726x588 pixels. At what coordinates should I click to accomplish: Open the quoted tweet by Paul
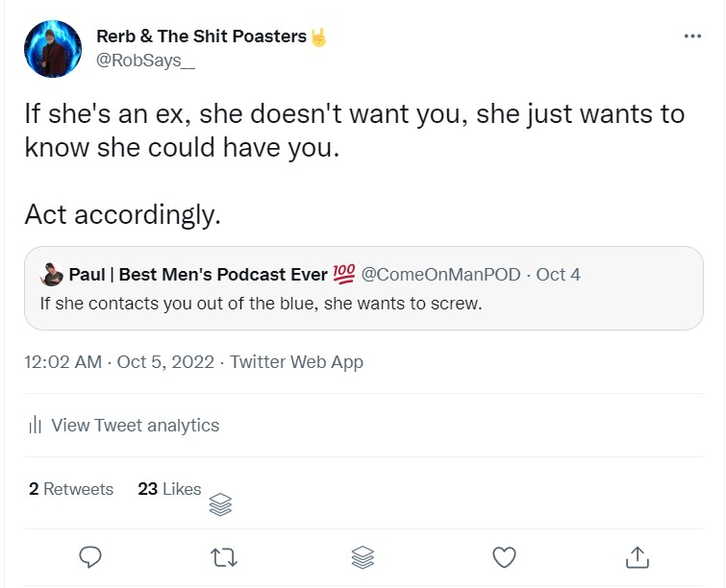pyautogui.click(x=365, y=304)
